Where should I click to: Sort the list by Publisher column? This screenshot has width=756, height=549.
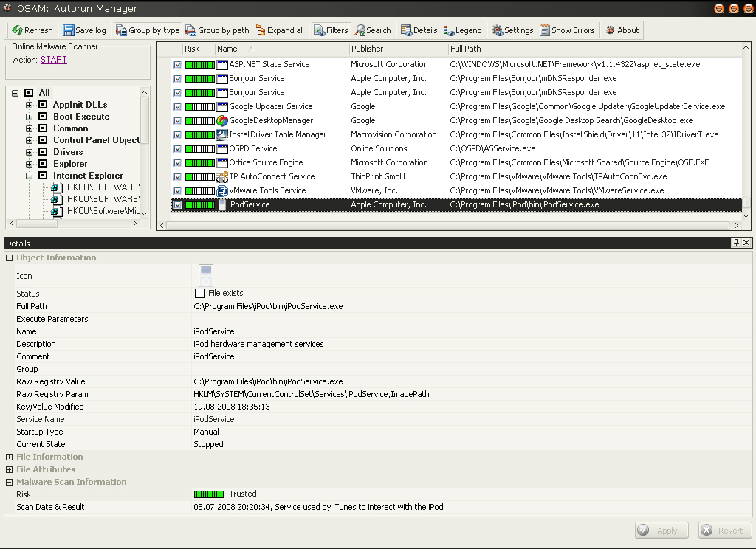pyautogui.click(x=398, y=49)
